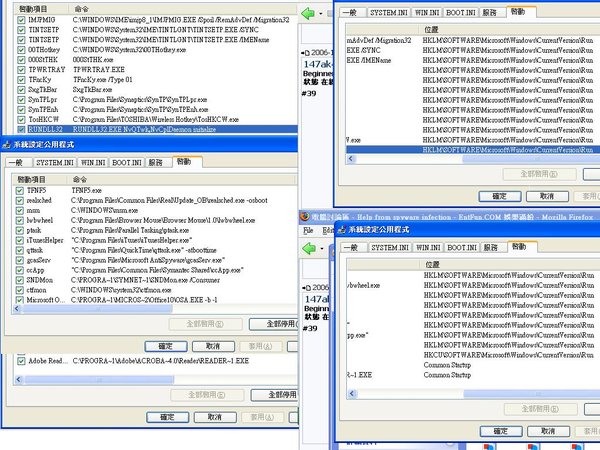Toggle the gcasServ startup checkbox
600x450 pixels.
pyautogui.click(x=20, y=260)
